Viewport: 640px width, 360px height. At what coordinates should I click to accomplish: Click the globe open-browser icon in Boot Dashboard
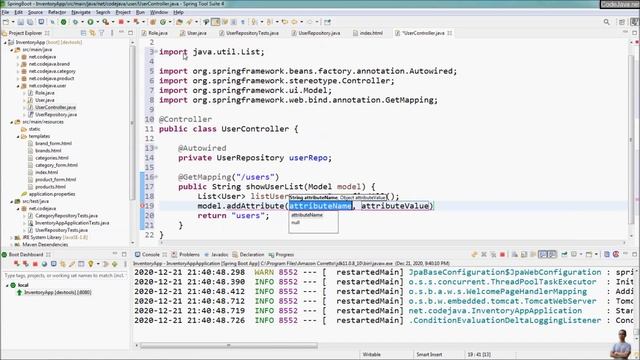[x=44, y=264]
